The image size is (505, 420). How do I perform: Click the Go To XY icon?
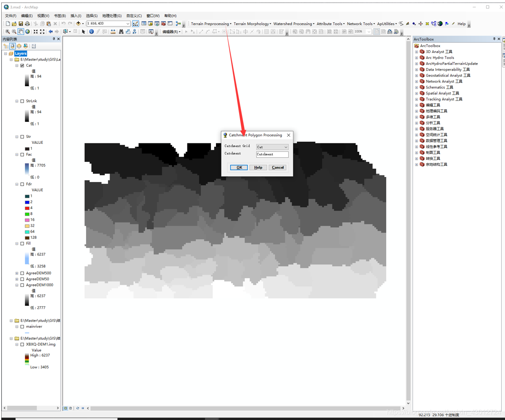pos(134,32)
